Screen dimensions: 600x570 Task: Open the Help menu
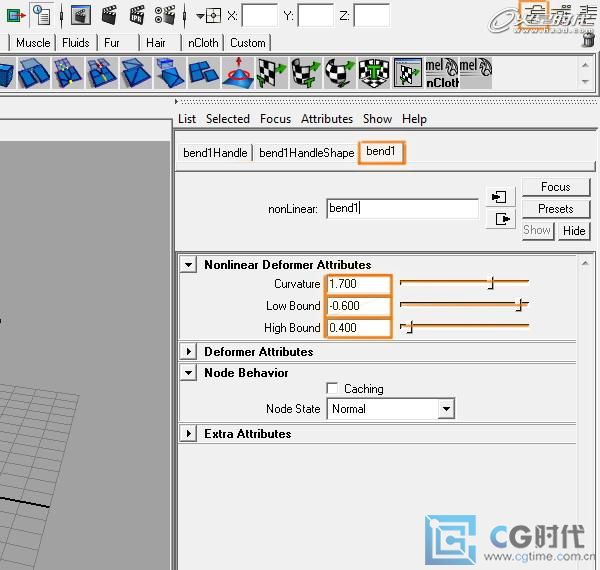[x=414, y=119]
